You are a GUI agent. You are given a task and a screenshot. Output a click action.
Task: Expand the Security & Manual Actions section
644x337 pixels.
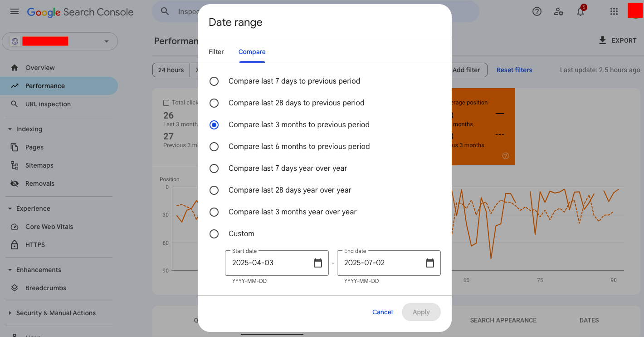(x=10, y=313)
